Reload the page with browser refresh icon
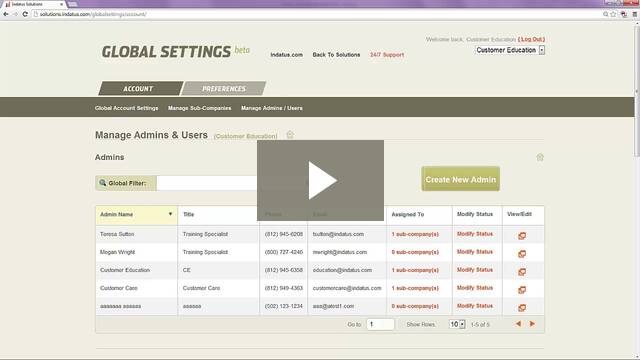Screen dimensions: 640x360 tap(25, 14)
